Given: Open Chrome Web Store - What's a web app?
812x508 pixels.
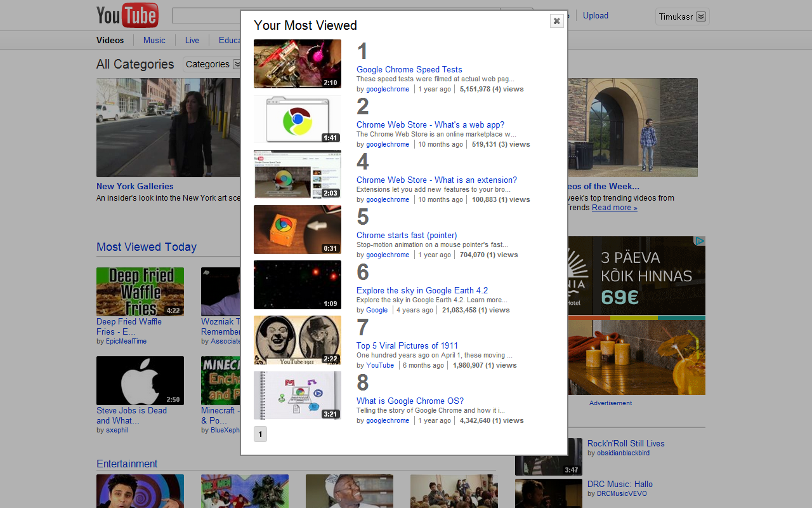Looking at the screenshot, I should pyautogui.click(x=431, y=125).
